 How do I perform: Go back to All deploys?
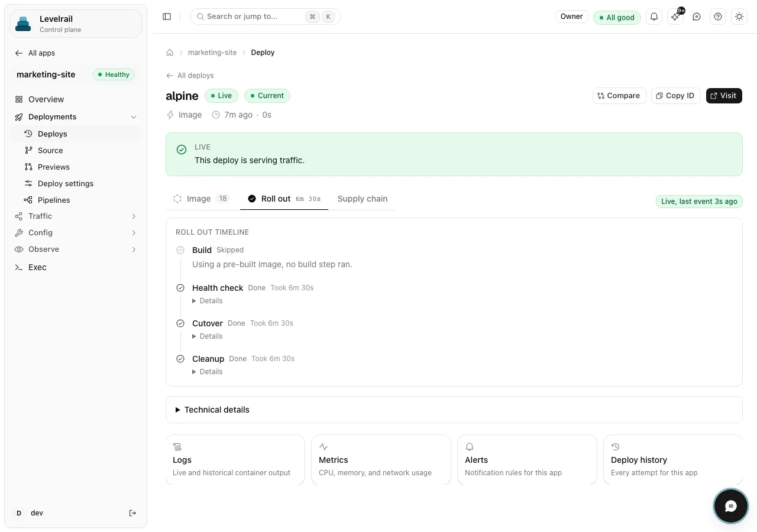190,76
